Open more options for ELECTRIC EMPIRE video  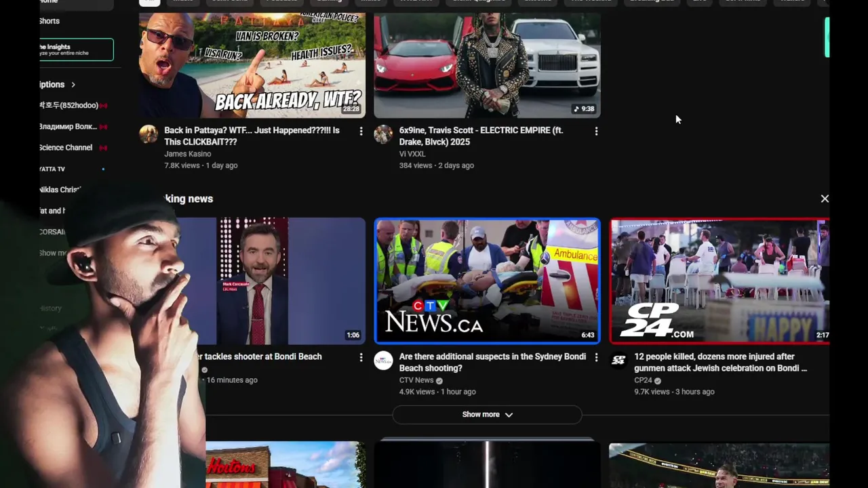click(x=596, y=131)
